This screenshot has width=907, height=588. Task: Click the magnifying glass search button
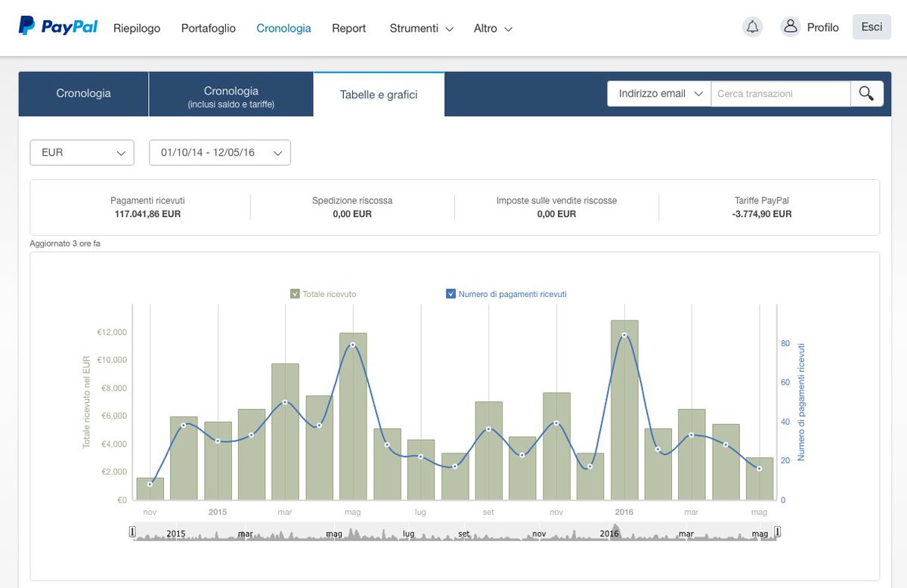tap(866, 94)
